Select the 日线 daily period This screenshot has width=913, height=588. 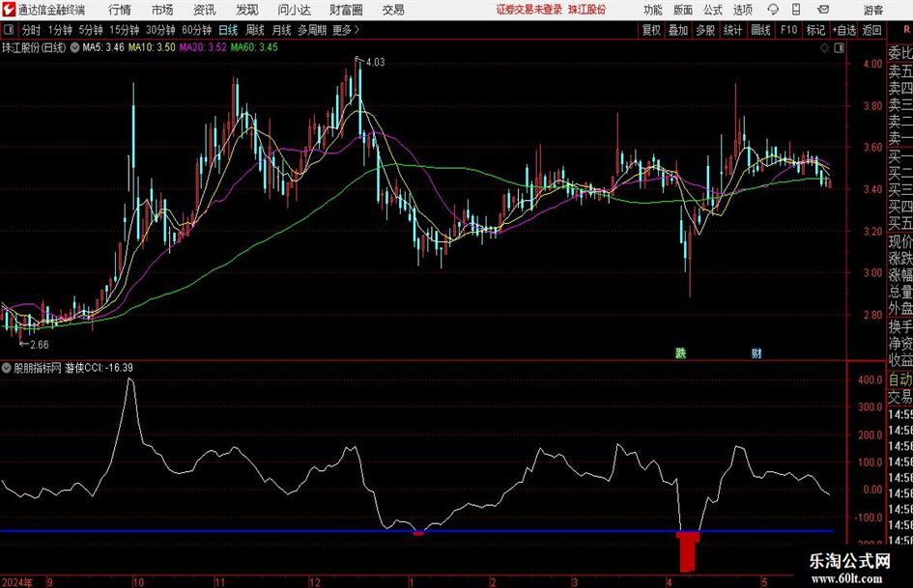pyautogui.click(x=228, y=30)
